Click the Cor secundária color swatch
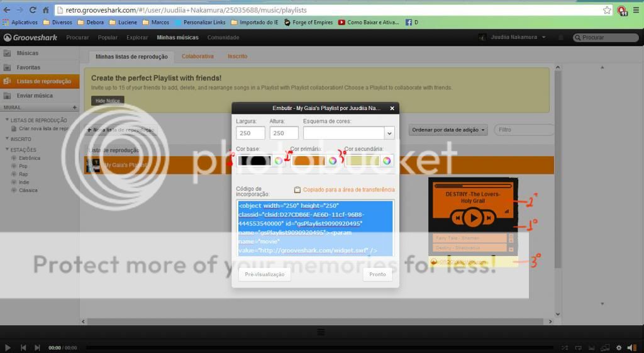The height and width of the screenshot is (353, 644). coord(363,160)
